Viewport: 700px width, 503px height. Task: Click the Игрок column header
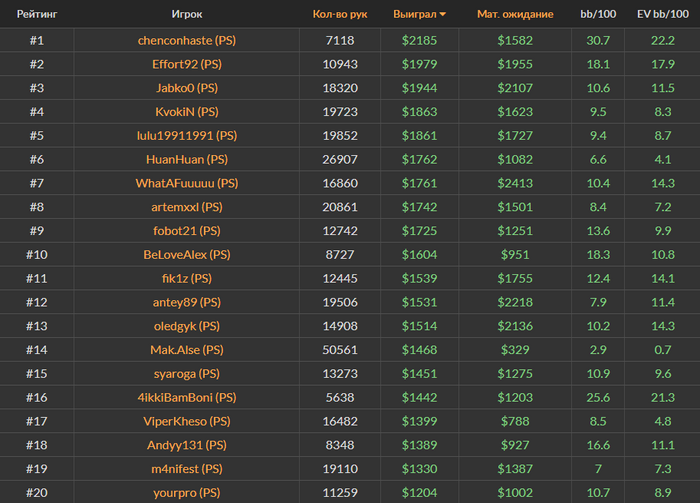point(186,15)
